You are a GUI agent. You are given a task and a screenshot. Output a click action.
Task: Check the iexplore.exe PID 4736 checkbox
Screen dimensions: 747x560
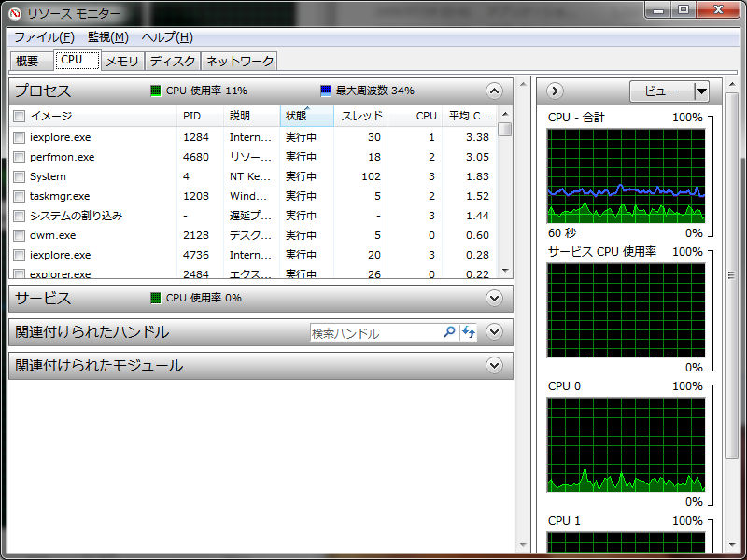(x=19, y=255)
